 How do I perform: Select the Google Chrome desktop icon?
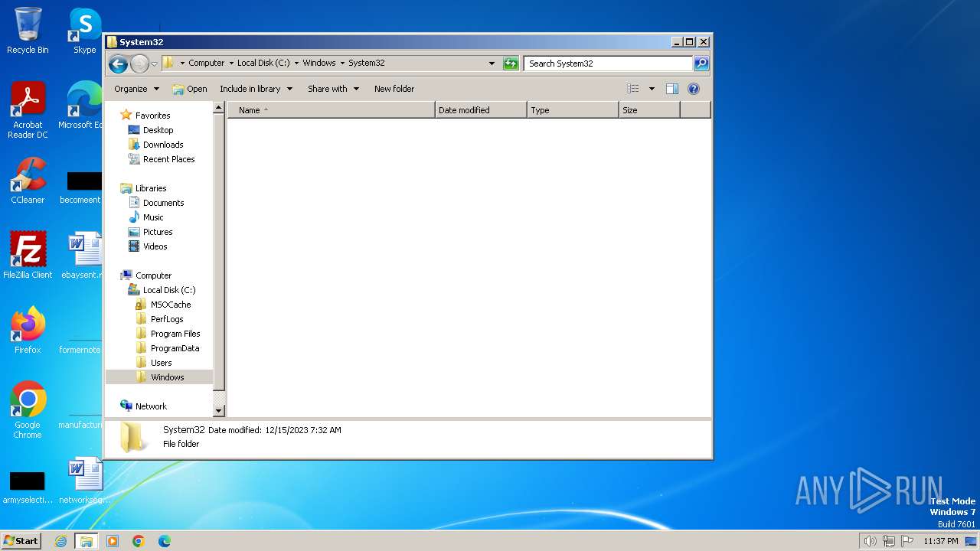coord(28,409)
